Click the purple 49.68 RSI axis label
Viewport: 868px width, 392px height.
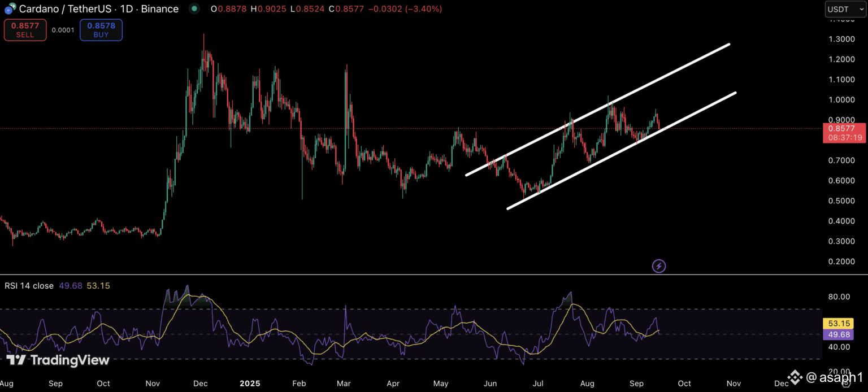[x=837, y=334]
